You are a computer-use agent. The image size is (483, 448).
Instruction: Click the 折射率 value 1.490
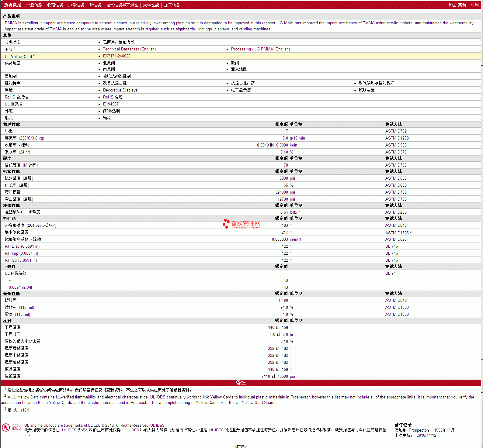click(283, 300)
